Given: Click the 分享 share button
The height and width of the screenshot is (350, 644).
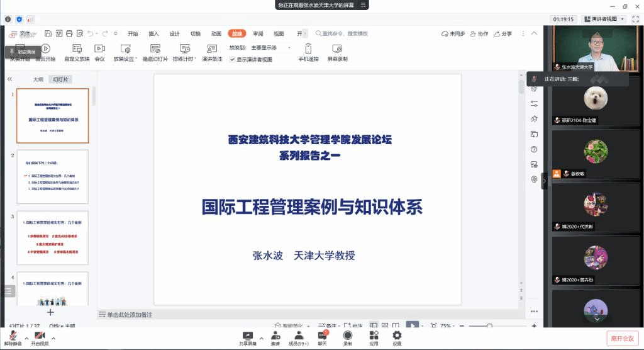Looking at the screenshot, I should pyautogui.click(x=503, y=33).
